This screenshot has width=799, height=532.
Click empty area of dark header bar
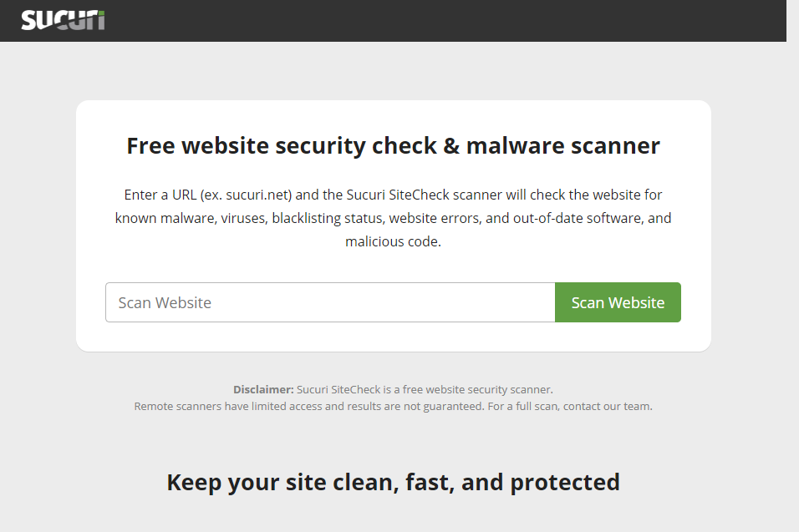pos(443,20)
